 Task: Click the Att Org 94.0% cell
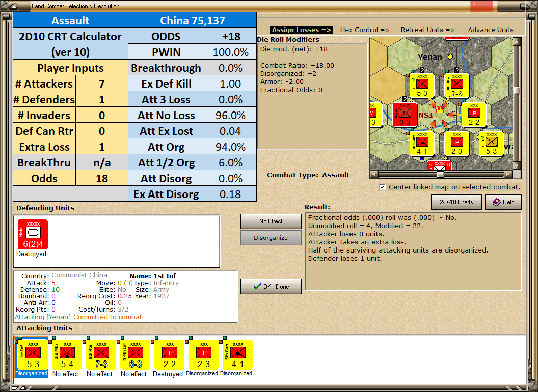point(230,147)
